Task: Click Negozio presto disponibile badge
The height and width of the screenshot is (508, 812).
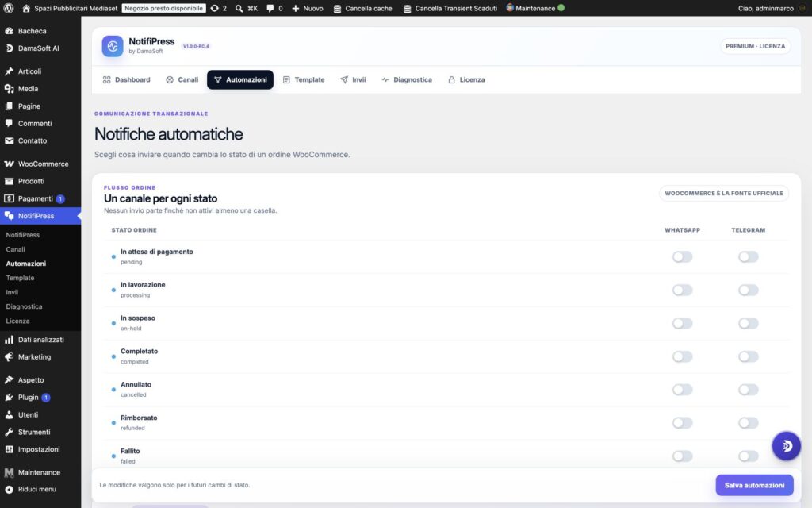Action: point(163,8)
